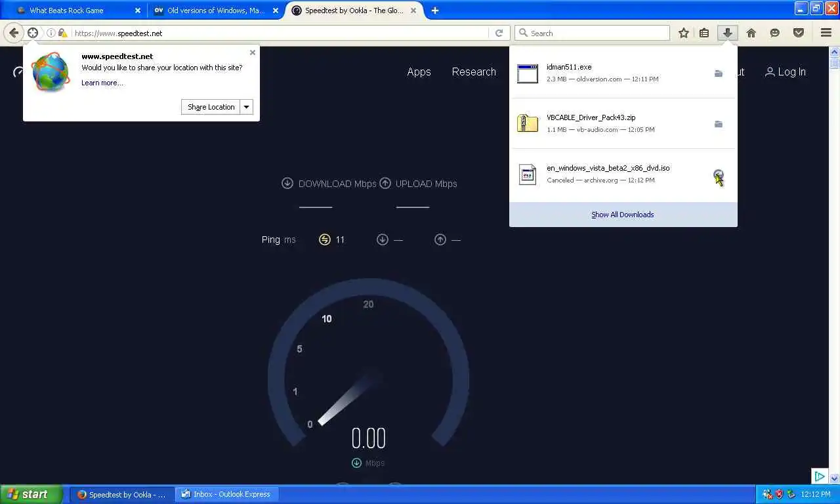Click the page vertical scrollbar thumb
Screen dimensions: 840x504
coord(835,63)
